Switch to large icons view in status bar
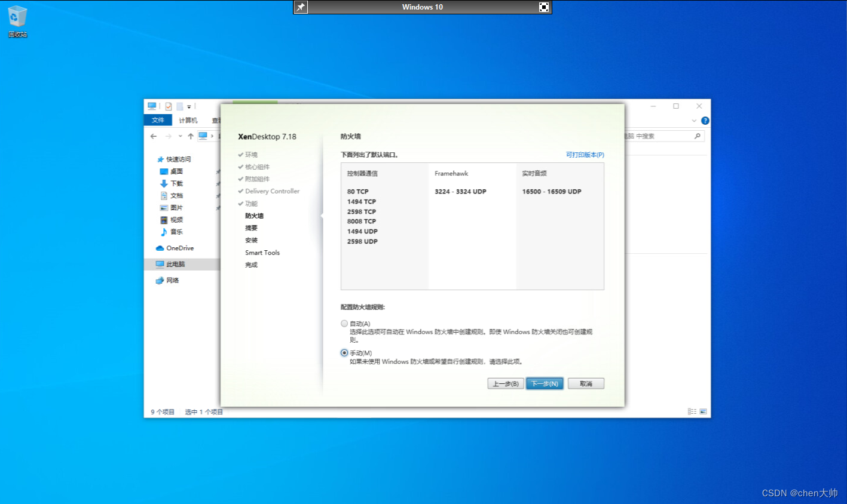Image resolution: width=847 pixels, height=504 pixels. coord(703,411)
